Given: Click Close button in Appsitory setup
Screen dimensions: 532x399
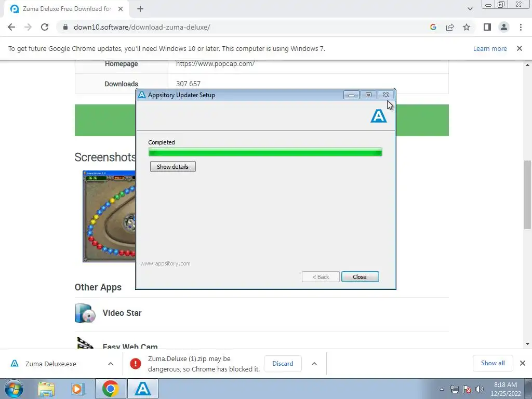Looking at the screenshot, I should pos(360,277).
